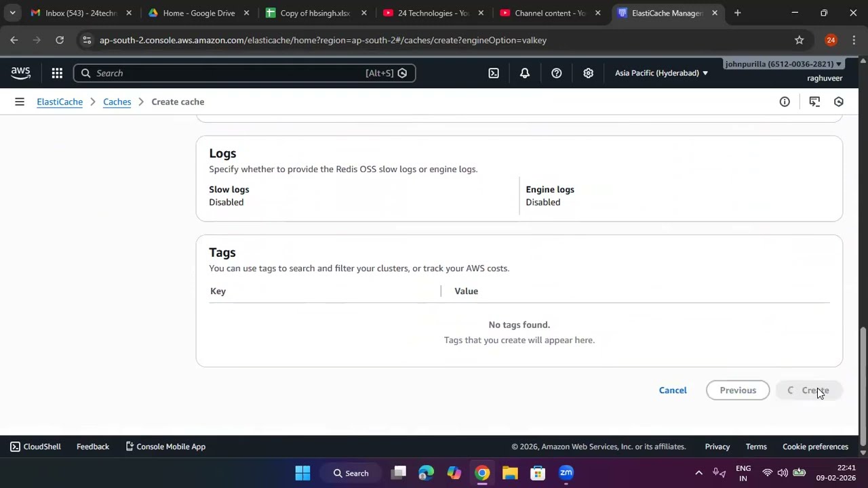Toggle the ElastiCache side navigation hamburger
This screenshot has height=488, width=868.
point(20,102)
